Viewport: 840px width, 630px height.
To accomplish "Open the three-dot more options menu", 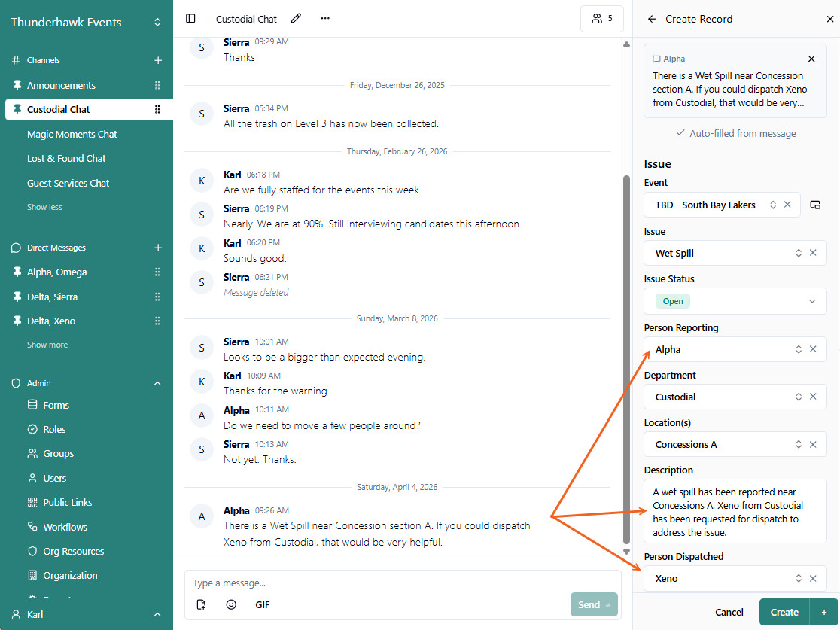I will pyautogui.click(x=325, y=19).
